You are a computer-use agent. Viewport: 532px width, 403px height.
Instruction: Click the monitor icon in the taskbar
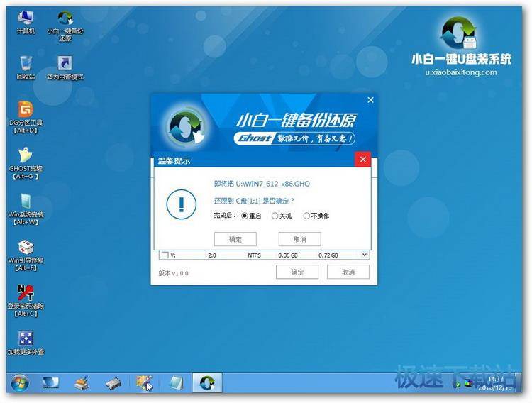[50, 383]
